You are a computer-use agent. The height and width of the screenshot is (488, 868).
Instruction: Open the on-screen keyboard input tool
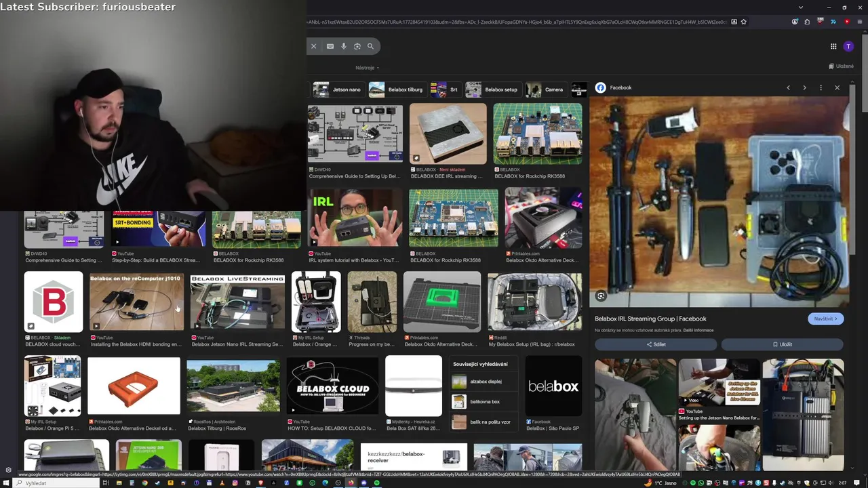tap(330, 46)
